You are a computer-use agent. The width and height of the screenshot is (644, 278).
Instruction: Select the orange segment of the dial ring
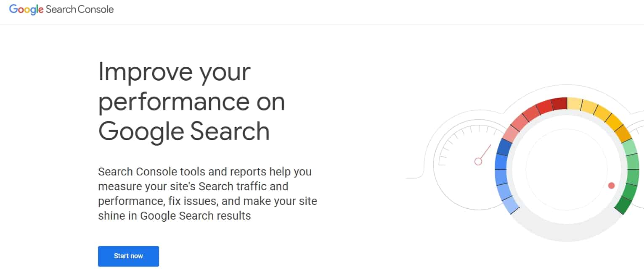pyautogui.click(x=623, y=133)
